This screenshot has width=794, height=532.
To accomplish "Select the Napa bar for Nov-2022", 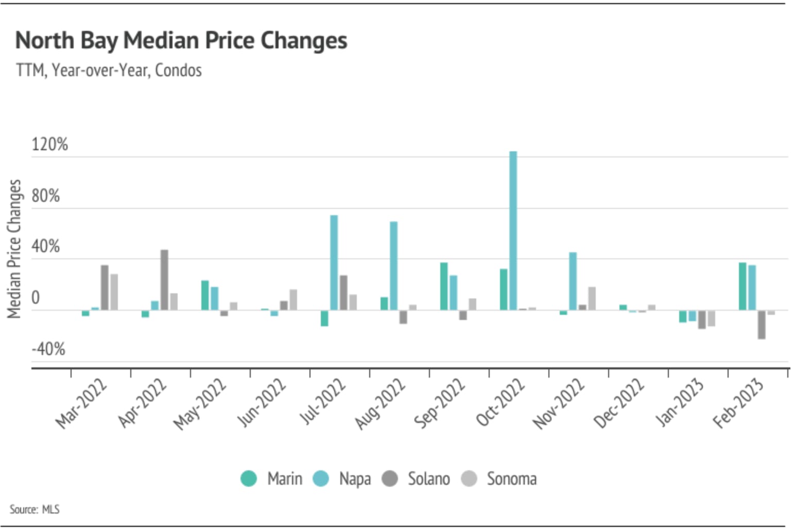I will (573, 281).
